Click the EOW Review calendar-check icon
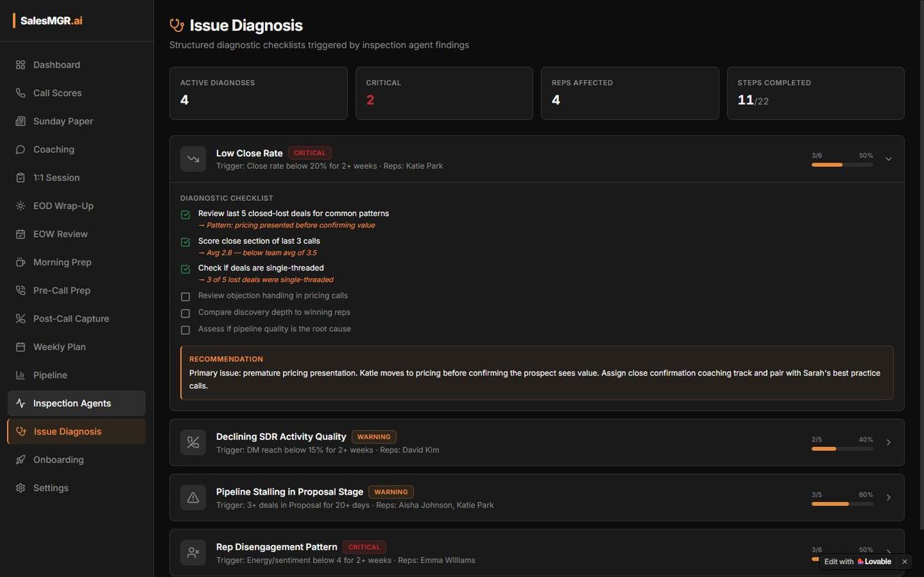Viewport: 924px width, 577px height. [x=20, y=234]
